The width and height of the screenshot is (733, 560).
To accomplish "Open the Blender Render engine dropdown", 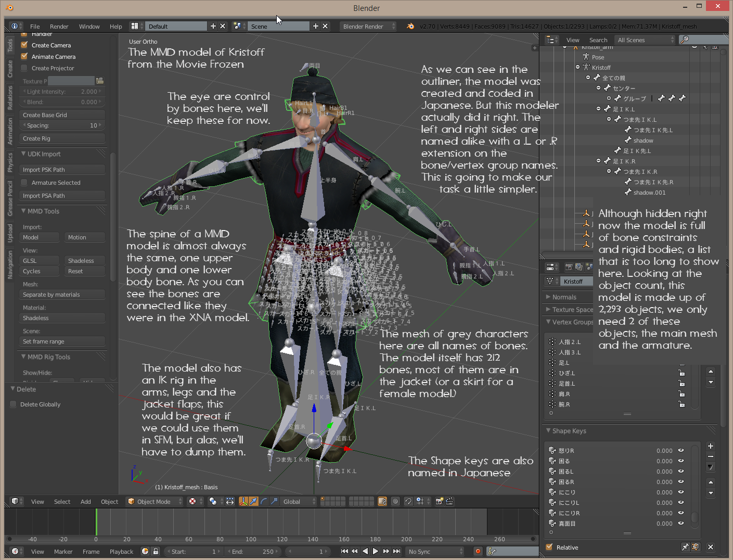I will point(368,26).
